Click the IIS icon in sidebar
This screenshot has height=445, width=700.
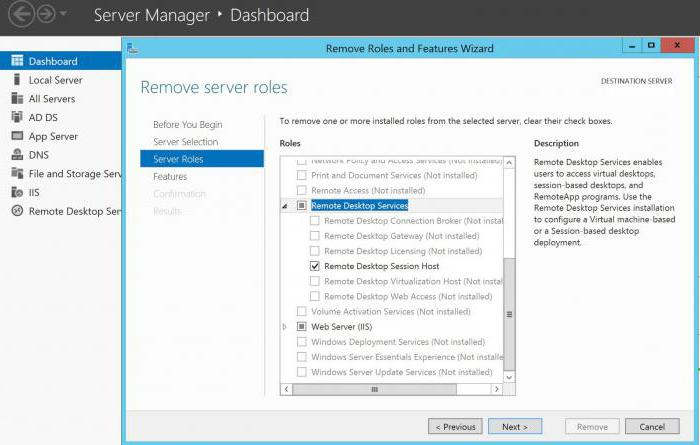(17, 192)
